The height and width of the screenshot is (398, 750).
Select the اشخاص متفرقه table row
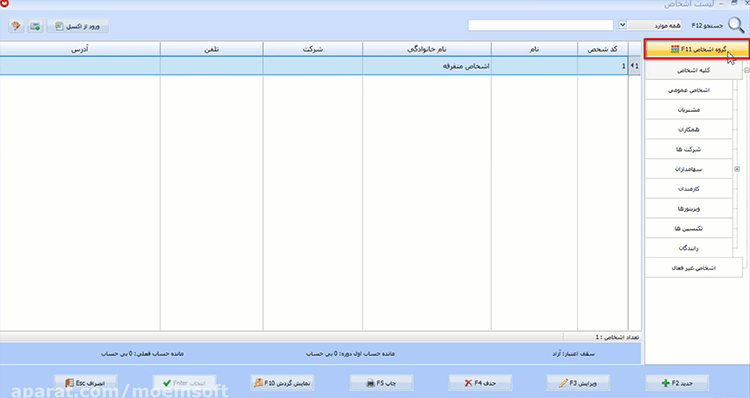pos(314,66)
